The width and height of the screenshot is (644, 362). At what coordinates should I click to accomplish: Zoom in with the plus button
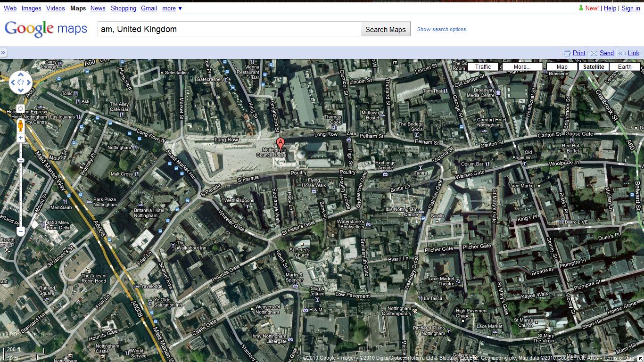coord(21,138)
